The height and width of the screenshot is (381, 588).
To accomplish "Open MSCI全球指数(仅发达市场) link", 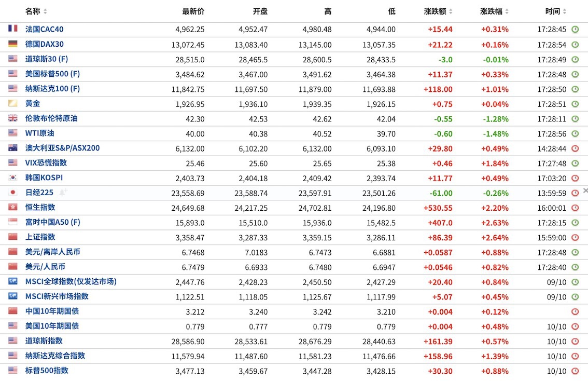I will (71, 281).
